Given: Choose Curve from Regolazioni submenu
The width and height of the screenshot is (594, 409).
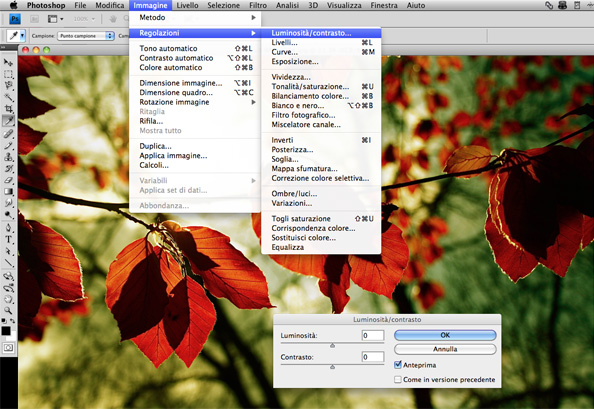Looking at the screenshot, I should pyautogui.click(x=321, y=52).
